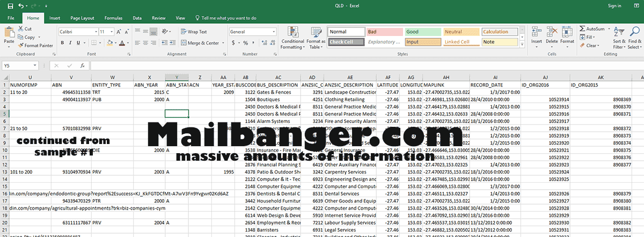Select the Format Painter brush
The height and width of the screenshot is (237, 644).
[x=35, y=46]
